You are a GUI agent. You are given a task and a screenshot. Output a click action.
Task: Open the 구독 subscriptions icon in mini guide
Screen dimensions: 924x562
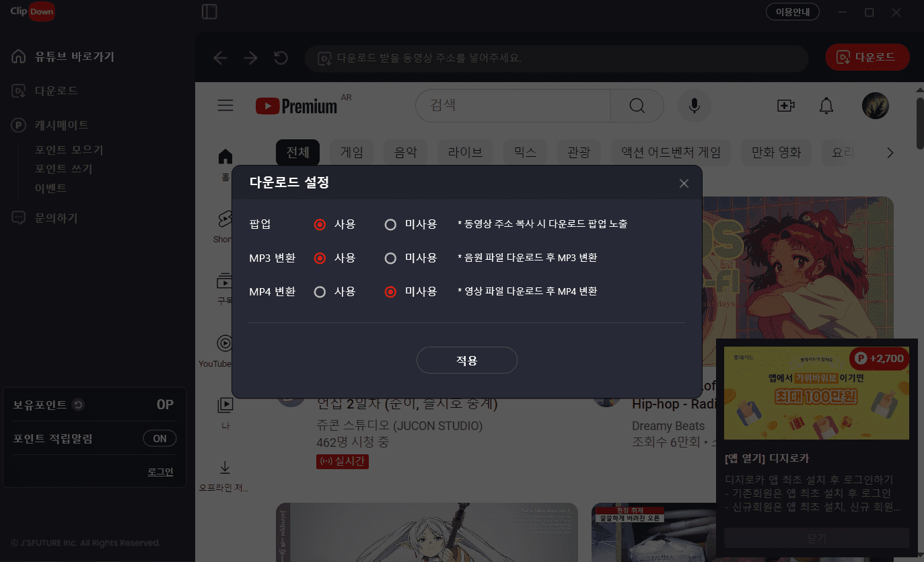224,281
